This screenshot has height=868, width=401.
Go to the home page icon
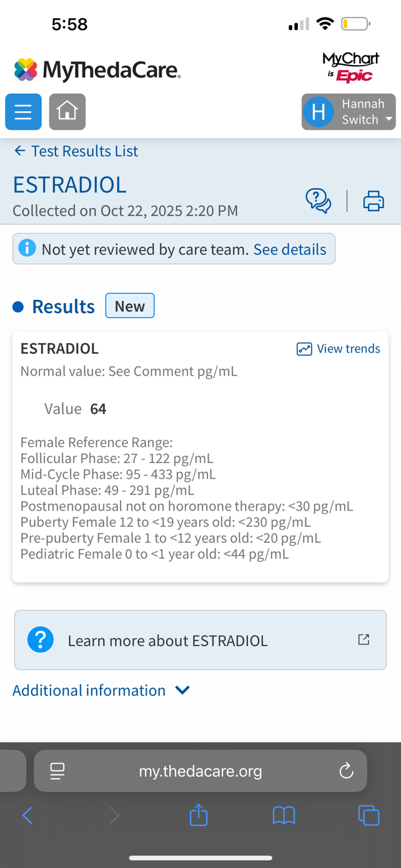tap(67, 112)
